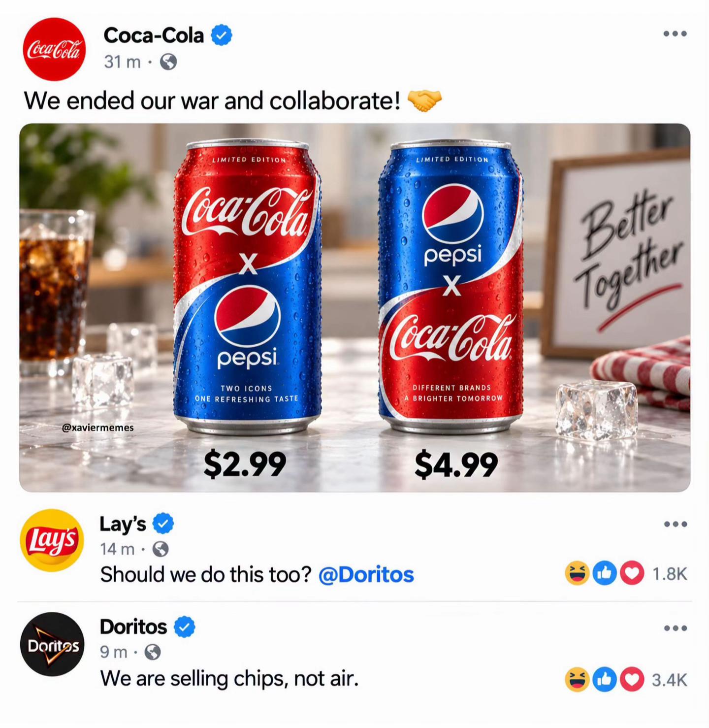Click the Coca-Cola page name
This screenshot has width=709, height=728.
point(154,35)
